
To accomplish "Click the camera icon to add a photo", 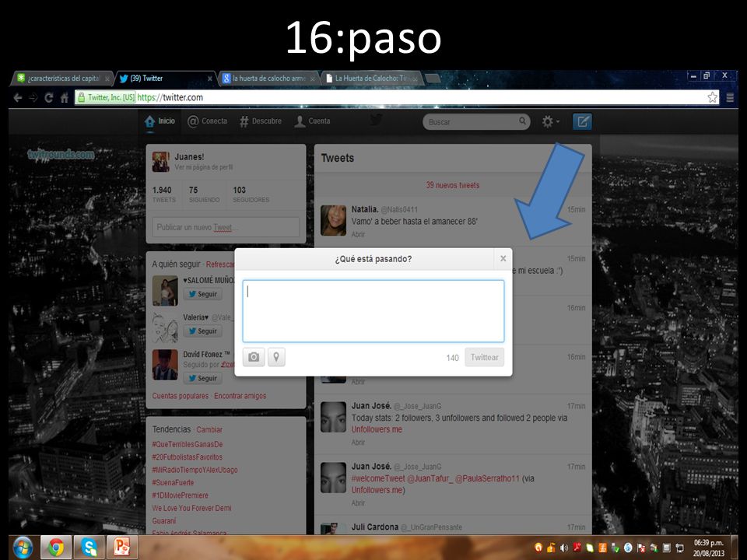I will coord(254,357).
